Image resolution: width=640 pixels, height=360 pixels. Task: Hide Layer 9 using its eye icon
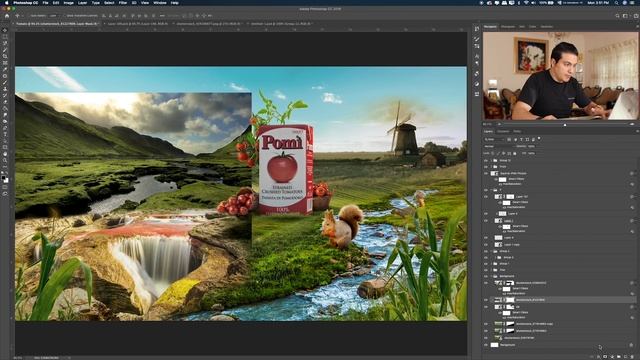[486, 238]
